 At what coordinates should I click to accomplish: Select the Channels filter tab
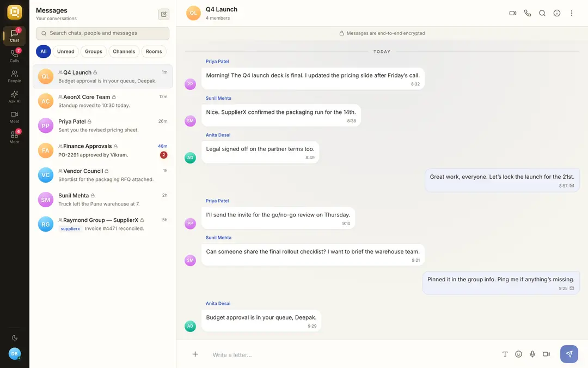point(124,51)
